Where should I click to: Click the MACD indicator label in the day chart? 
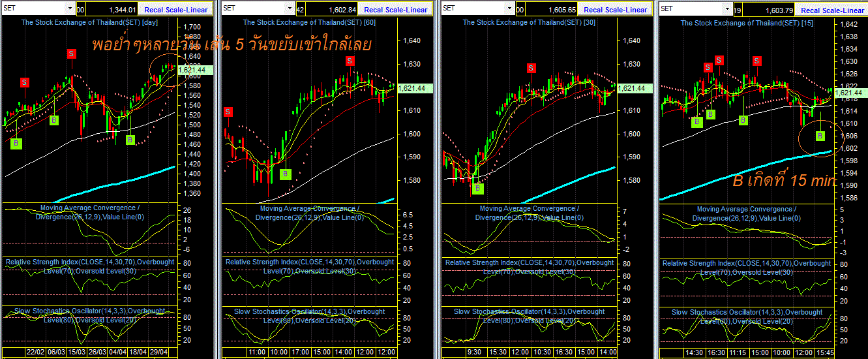tap(91, 213)
